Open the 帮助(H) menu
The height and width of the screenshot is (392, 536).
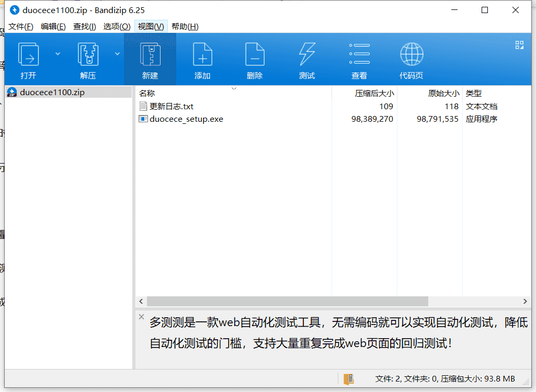coord(185,27)
